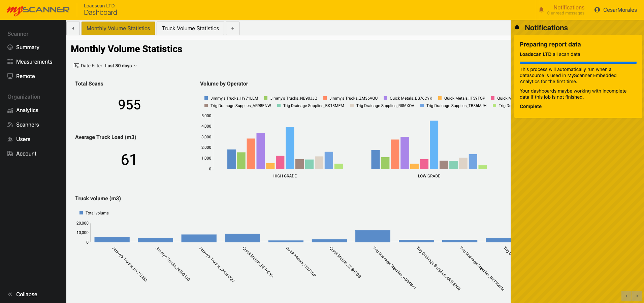
Task: Open Analytics in the sidebar
Action: coord(27,110)
